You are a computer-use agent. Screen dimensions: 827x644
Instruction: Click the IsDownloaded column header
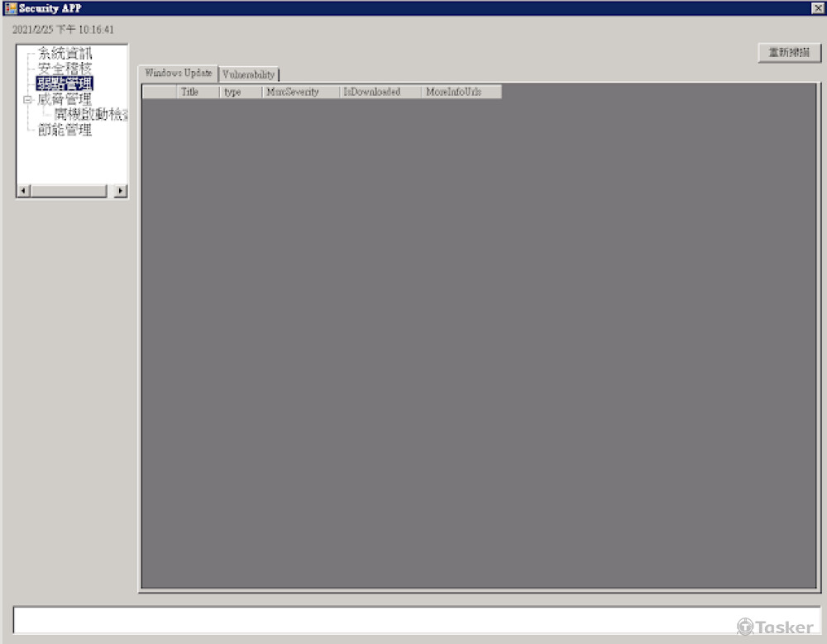[x=380, y=92]
